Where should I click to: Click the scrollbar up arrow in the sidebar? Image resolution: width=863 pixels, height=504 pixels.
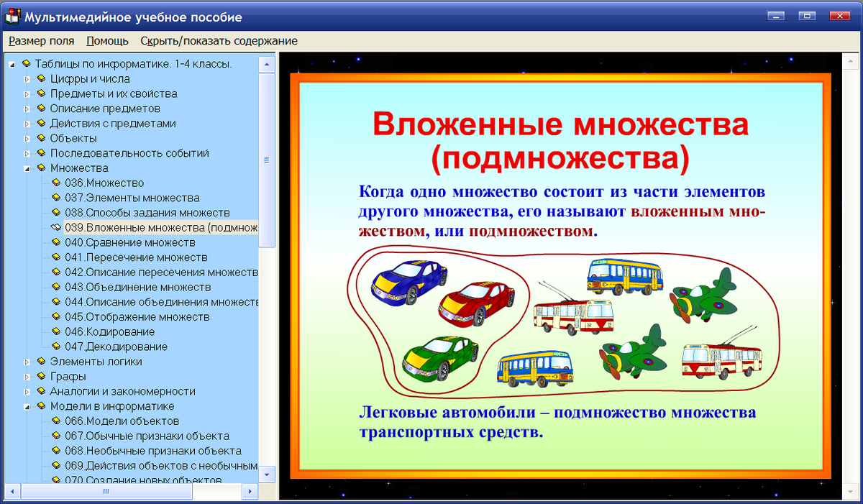tap(267, 63)
